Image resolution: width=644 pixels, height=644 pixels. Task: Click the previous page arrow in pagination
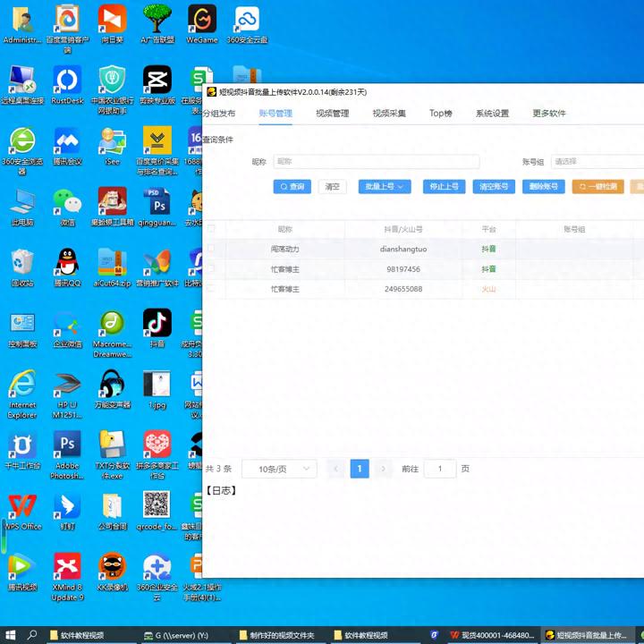coord(336,469)
